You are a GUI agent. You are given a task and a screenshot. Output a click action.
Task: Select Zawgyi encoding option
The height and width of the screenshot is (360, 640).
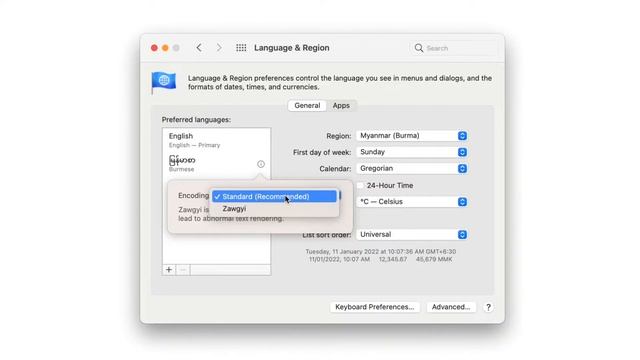click(x=275, y=209)
